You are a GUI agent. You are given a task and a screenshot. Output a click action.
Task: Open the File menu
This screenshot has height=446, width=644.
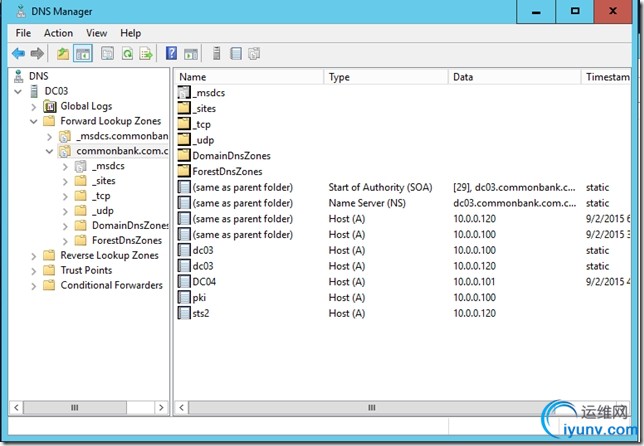click(x=23, y=33)
